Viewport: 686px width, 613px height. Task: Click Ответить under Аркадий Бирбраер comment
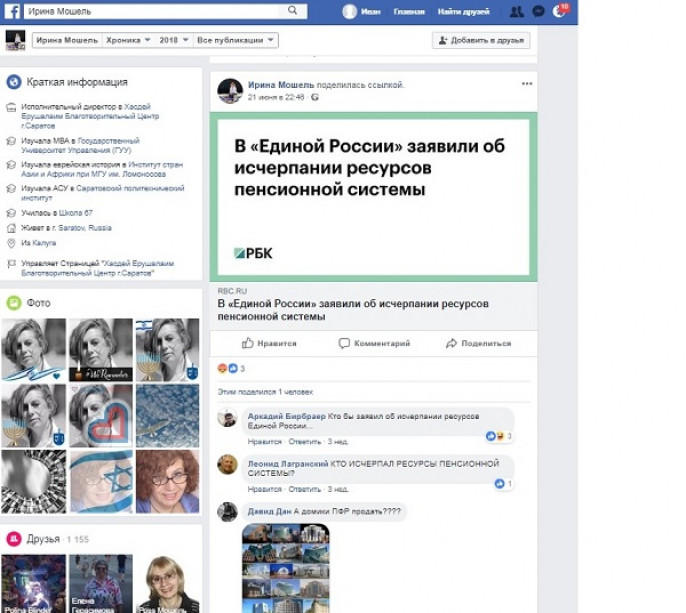pyautogui.click(x=304, y=441)
